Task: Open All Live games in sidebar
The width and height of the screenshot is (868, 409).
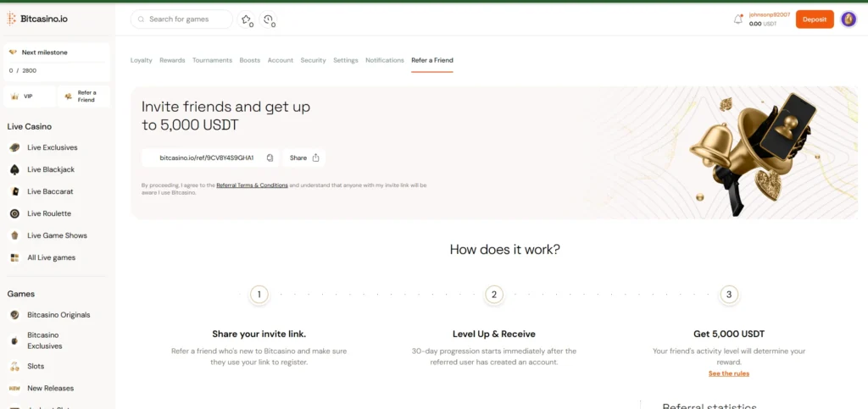Action: [52, 257]
